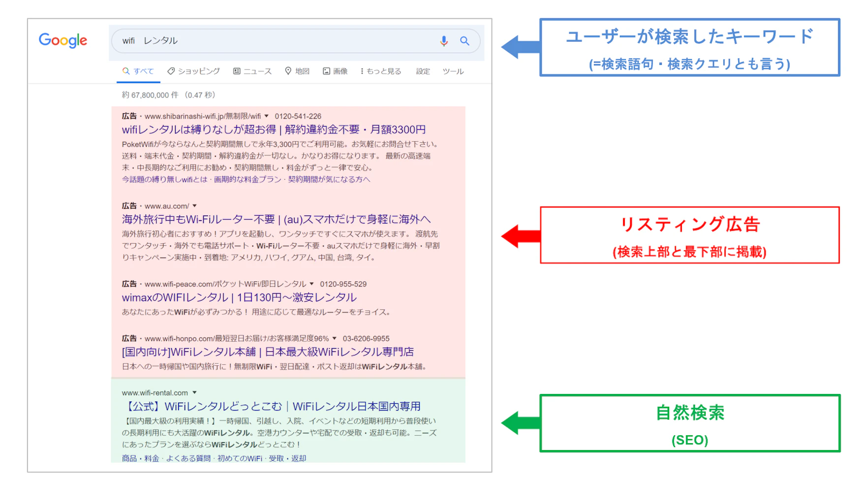Open the 地図 tab

tap(297, 71)
